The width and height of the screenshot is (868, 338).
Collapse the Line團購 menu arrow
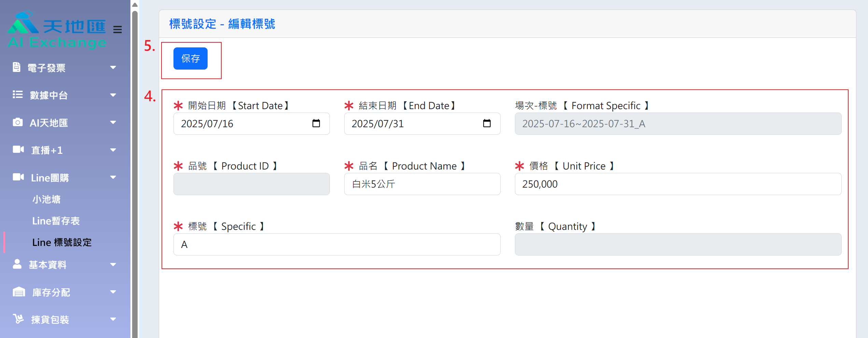[113, 177]
